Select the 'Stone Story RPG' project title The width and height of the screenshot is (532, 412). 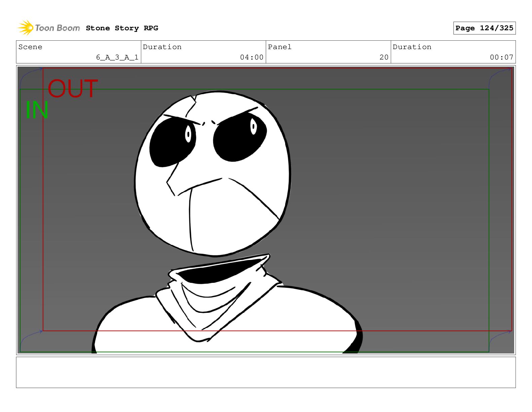122,28
